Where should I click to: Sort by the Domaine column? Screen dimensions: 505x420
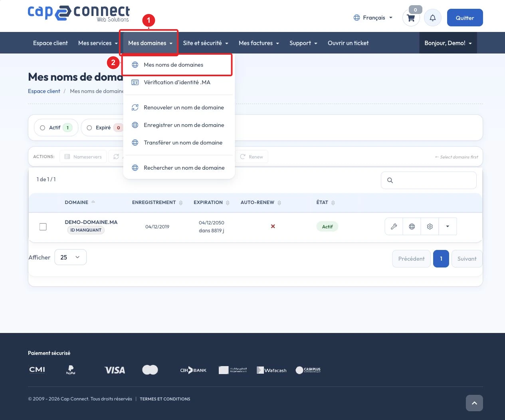(x=80, y=202)
